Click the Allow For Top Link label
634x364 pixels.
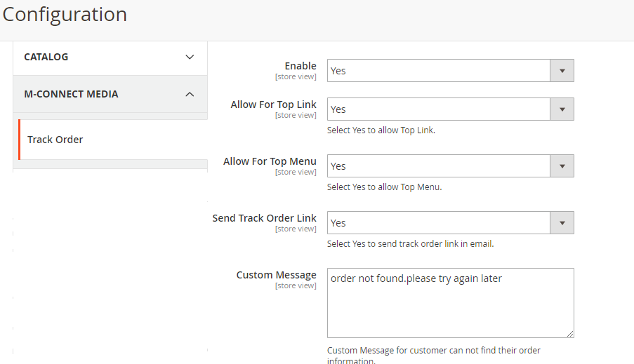click(273, 105)
